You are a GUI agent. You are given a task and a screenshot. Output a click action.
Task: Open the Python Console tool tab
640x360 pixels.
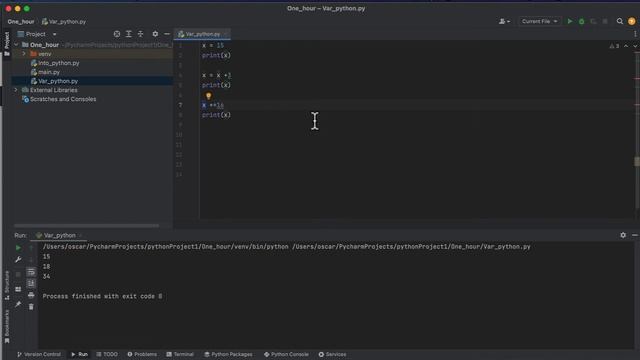click(x=286, y=354)
